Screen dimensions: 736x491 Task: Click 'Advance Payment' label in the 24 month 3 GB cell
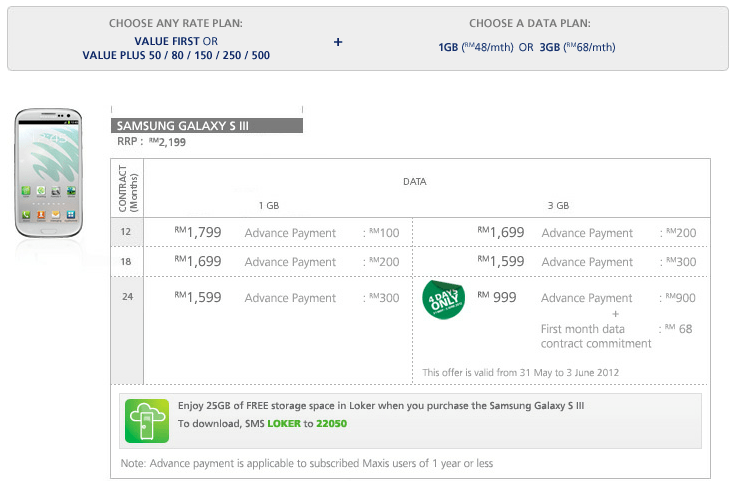coord(587,298)
